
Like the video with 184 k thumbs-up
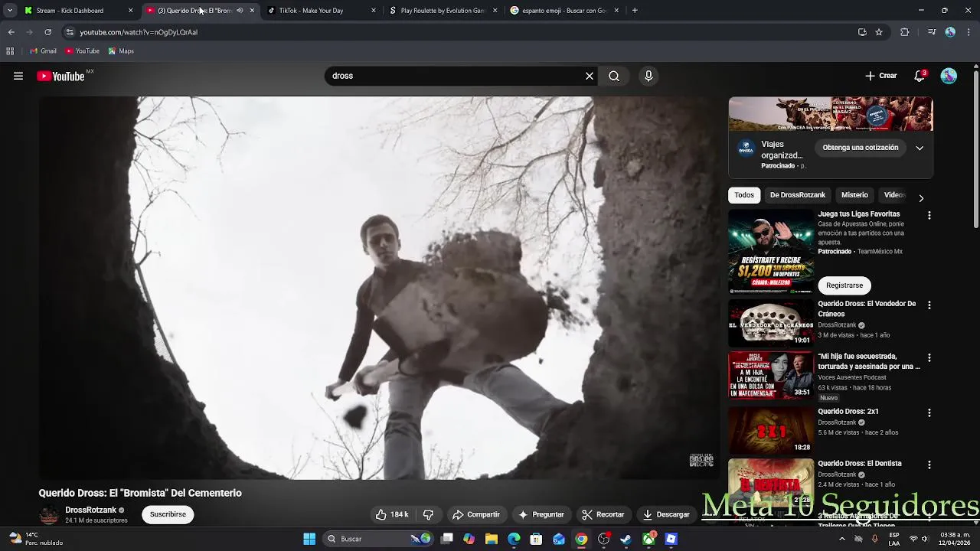[x=391, y=514]
